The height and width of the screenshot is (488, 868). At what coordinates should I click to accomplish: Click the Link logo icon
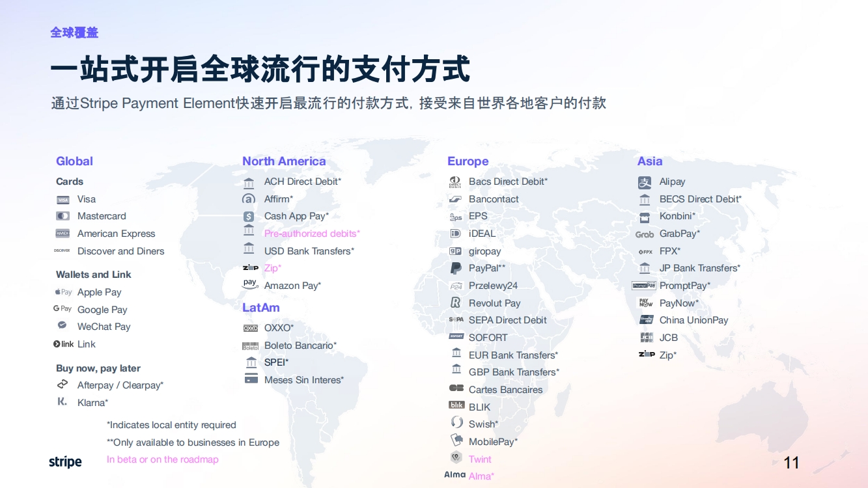(64, 344)
